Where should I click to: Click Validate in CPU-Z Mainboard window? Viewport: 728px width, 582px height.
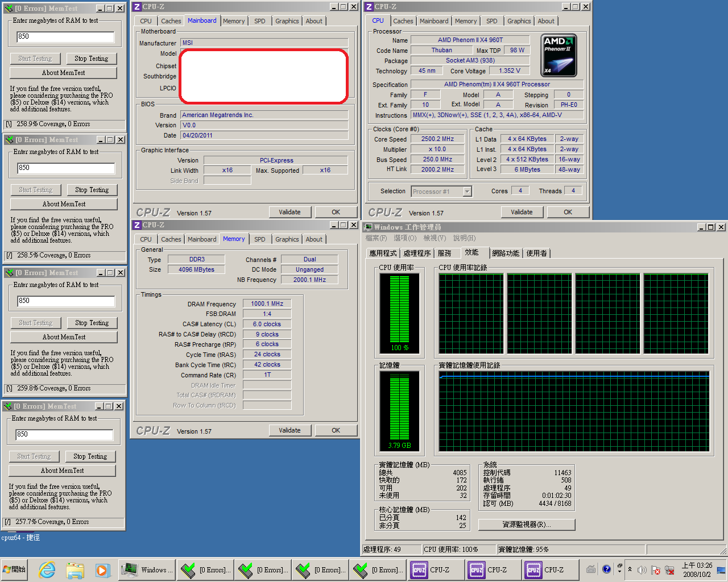pos(289,212)
